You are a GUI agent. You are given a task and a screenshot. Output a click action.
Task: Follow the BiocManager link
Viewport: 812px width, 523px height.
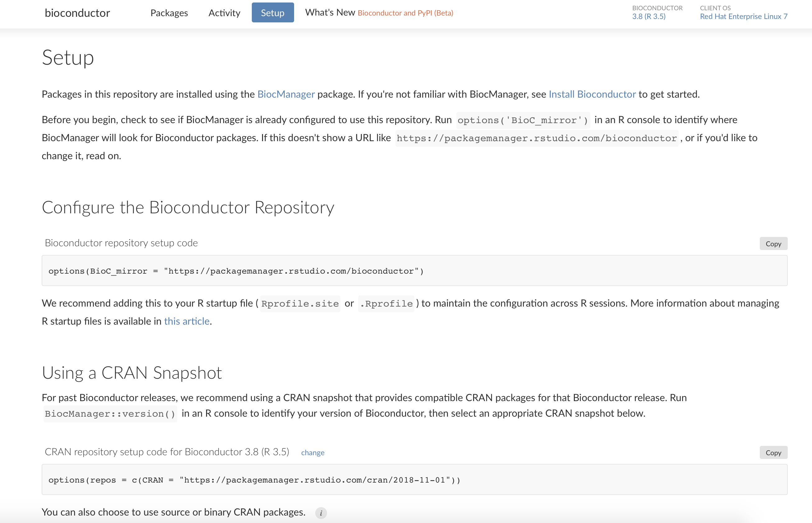click(286, 94)
